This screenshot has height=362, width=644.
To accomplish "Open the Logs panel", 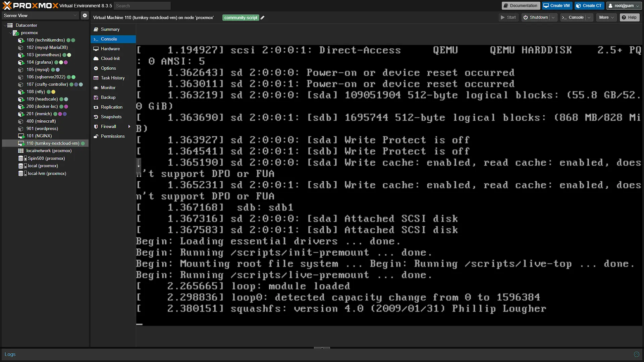I will pyautogui.click(x=10, y=354).
